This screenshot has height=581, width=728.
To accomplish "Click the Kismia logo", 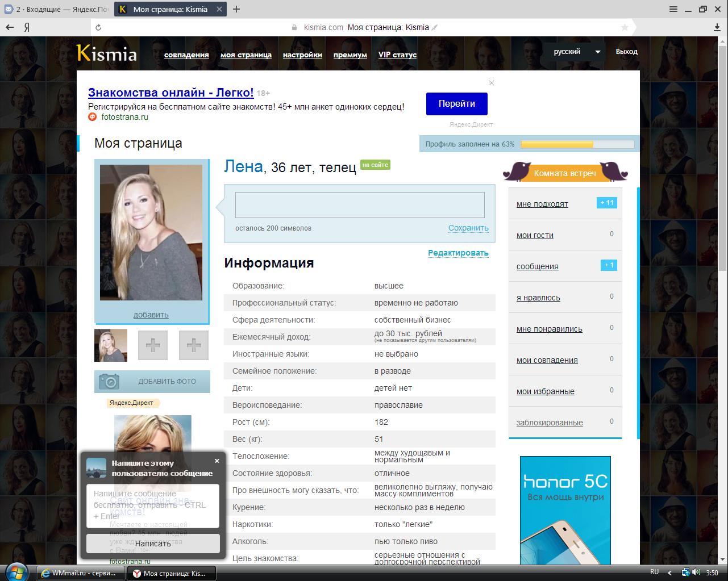I will pos(107,53).
